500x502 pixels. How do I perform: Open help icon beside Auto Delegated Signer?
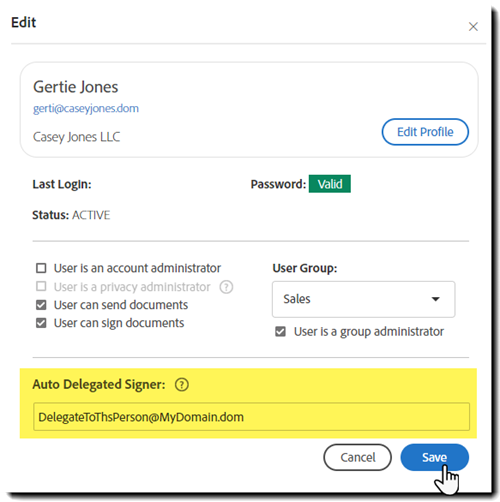[x=182, y=384]
